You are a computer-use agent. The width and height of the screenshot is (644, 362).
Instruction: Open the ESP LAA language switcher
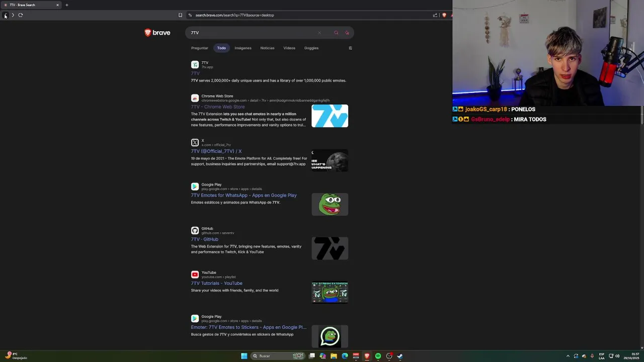tap(602, 356)
